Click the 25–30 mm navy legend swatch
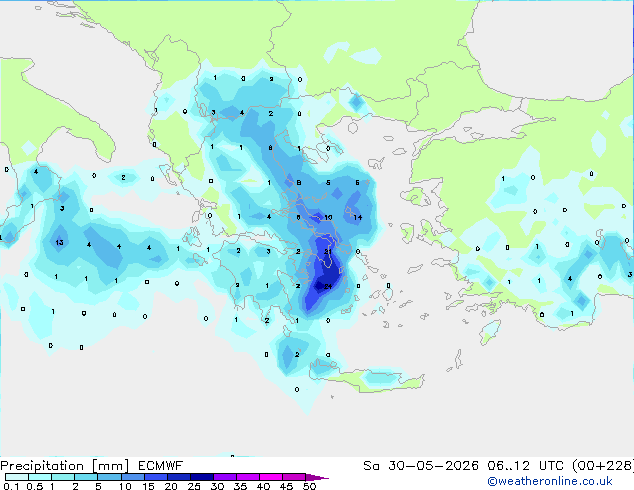Viewport: 634px width, 490px height. tap(201, 477)
